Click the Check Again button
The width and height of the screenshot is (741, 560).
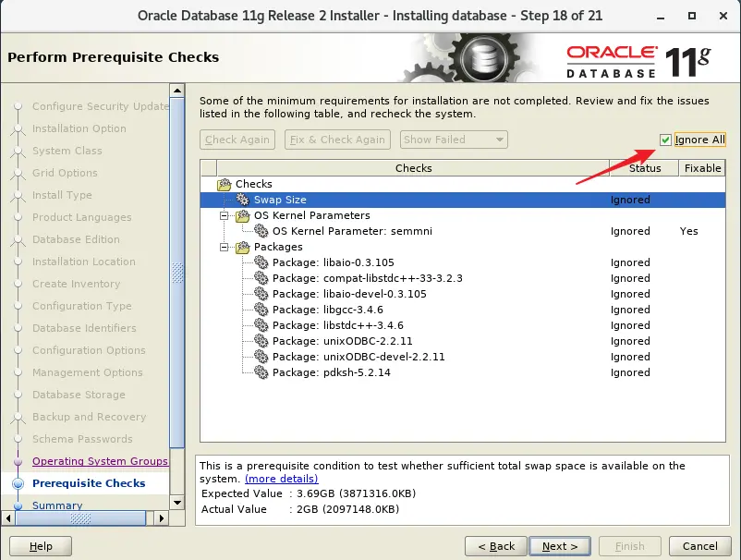(237, 140)
